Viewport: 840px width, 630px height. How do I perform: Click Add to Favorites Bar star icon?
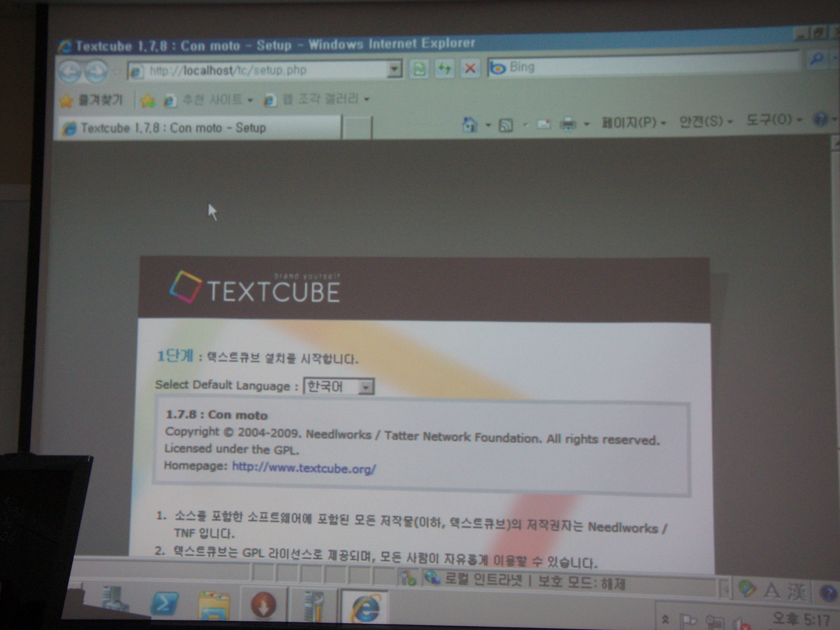click(x=147, y=101)
